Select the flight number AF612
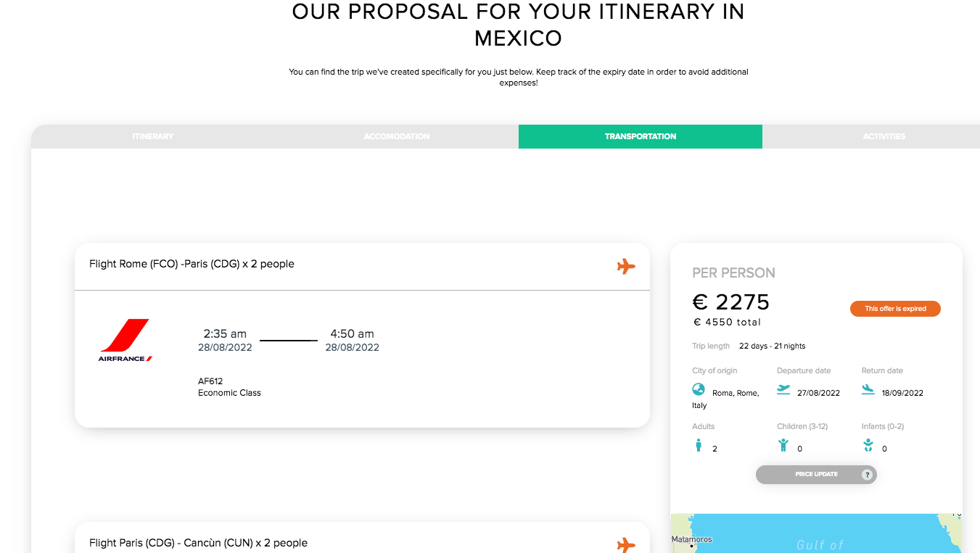Viewport: 980px width, 553px height. (x=210, y=381)
